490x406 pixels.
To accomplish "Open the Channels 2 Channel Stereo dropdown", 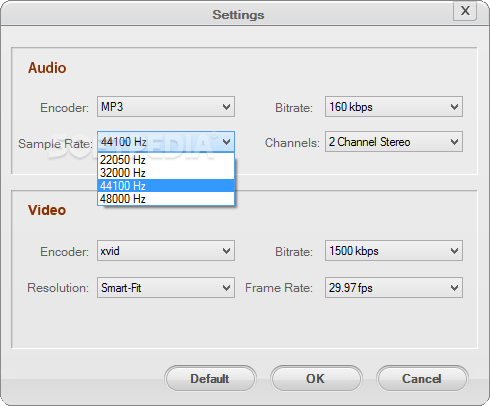I will coord(394,142).
